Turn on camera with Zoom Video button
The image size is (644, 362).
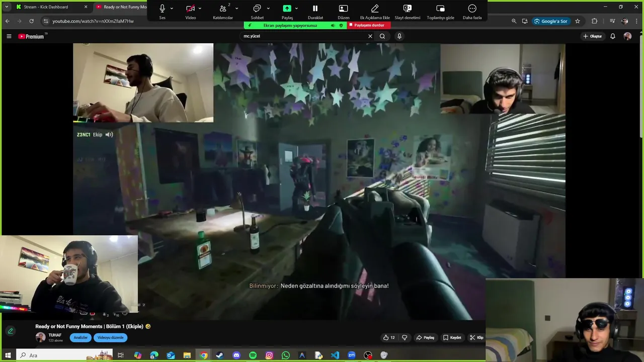[190, 11]
